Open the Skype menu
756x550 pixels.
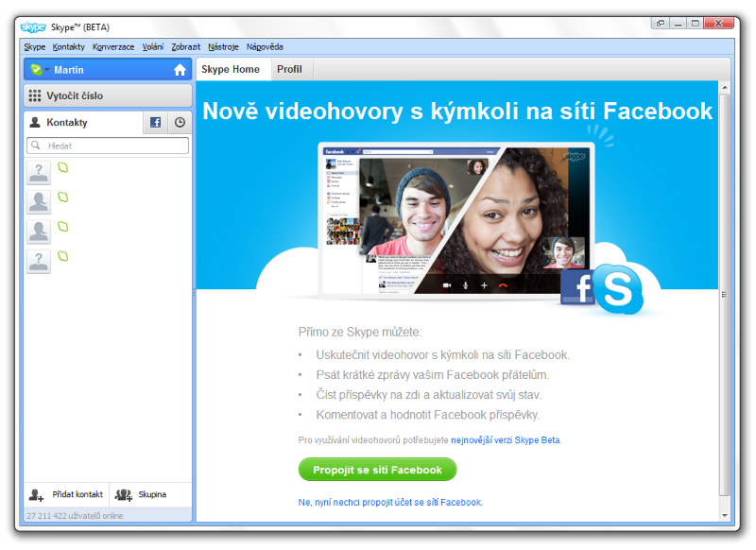[34, 46]
